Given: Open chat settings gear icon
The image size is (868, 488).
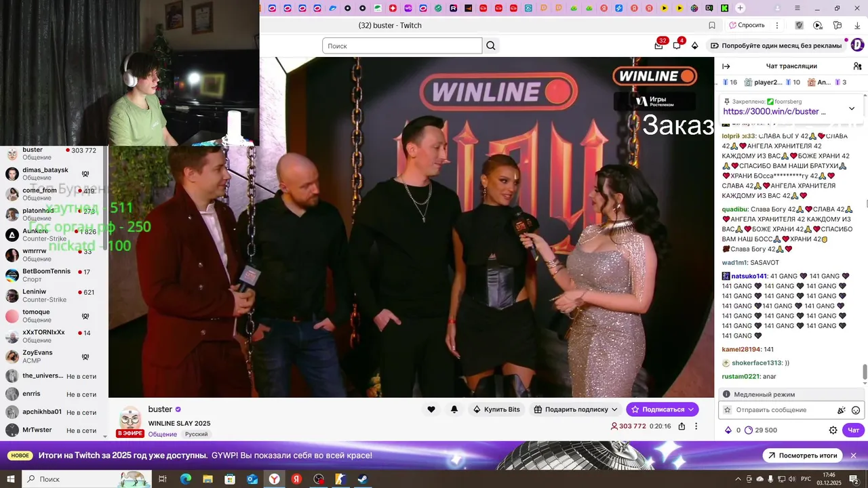Looking at the screenshot, I should (833, 430).
